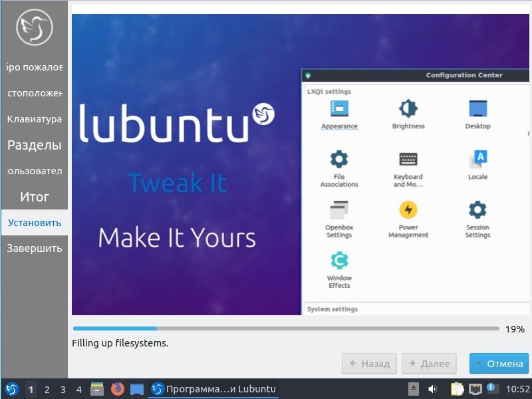
Task: Launch Firefox from the taskbar
Action: 119,388
